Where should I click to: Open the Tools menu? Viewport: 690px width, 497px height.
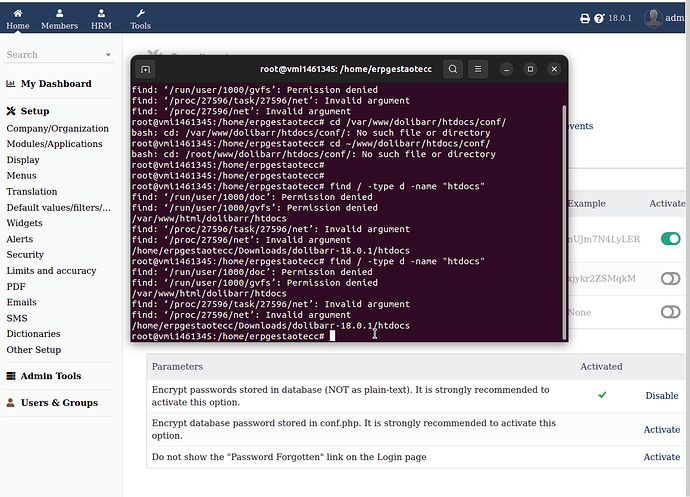[x=140, y=20]
